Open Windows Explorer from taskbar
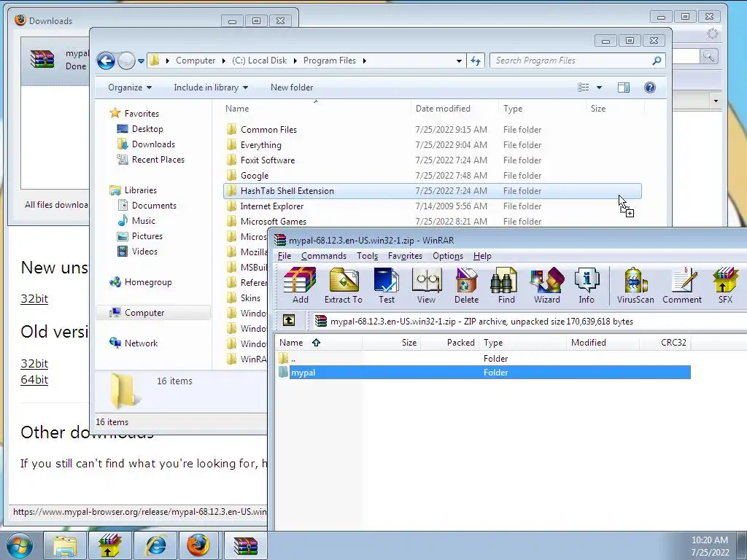Image resolution: width=747 pixels, height=560 pixels. (x=65, y=545)
